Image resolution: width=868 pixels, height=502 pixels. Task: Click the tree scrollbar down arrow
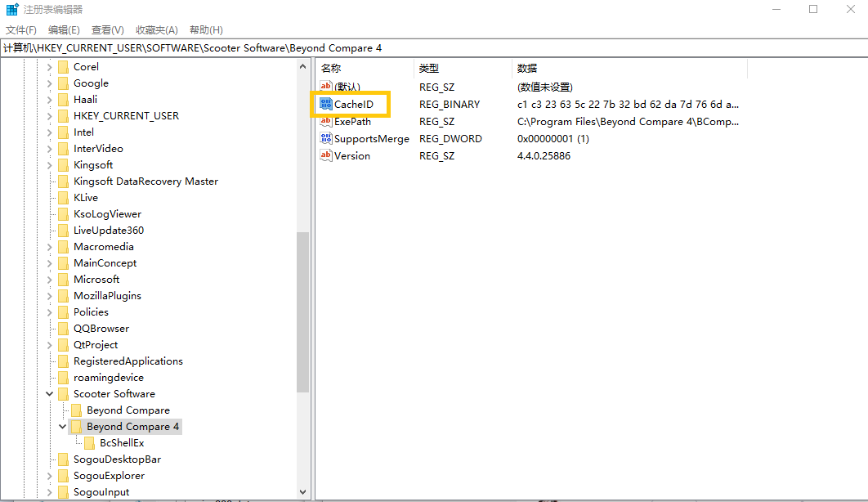tap(302, 491)
